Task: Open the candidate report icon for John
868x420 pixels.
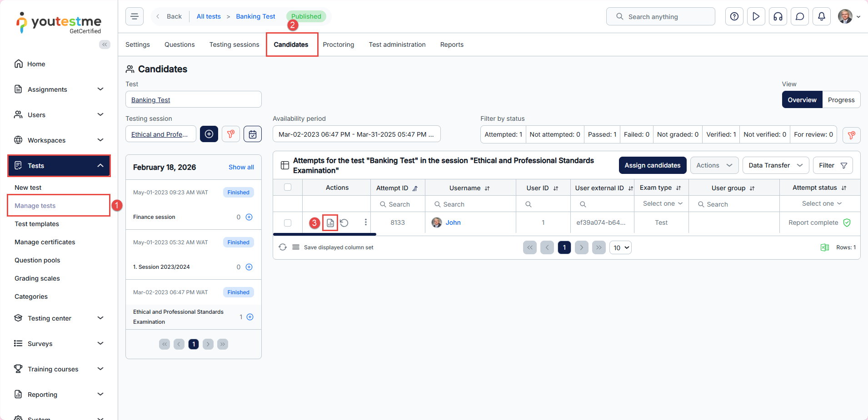Action: [330, 223]
